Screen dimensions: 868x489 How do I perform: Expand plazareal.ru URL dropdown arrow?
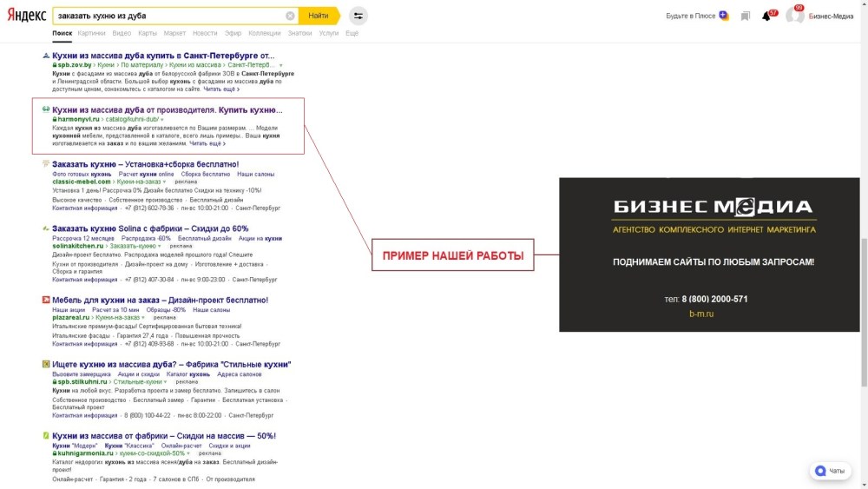(143, 318)
